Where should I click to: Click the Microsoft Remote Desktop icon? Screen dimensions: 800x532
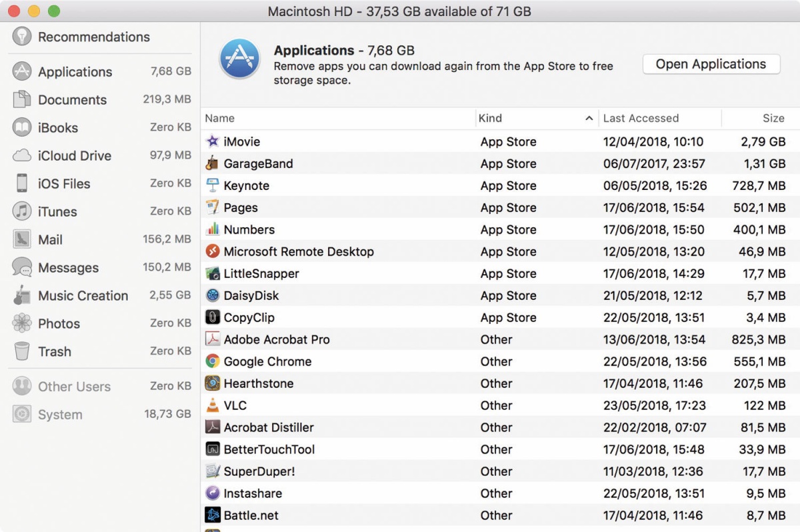click(213, 251)
